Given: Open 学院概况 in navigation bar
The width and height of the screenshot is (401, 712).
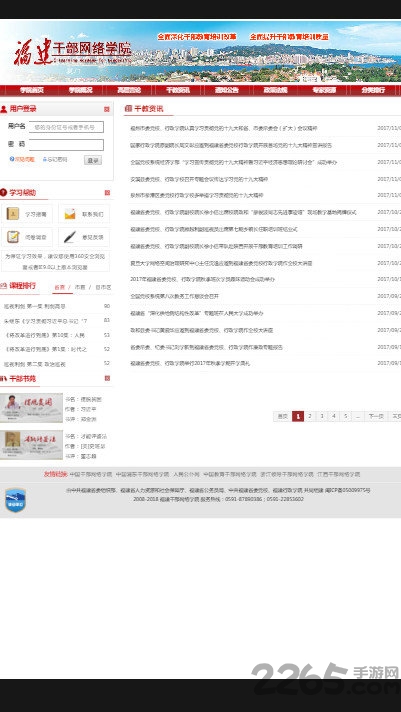Looking at the screenshot, I should point(80,90).
